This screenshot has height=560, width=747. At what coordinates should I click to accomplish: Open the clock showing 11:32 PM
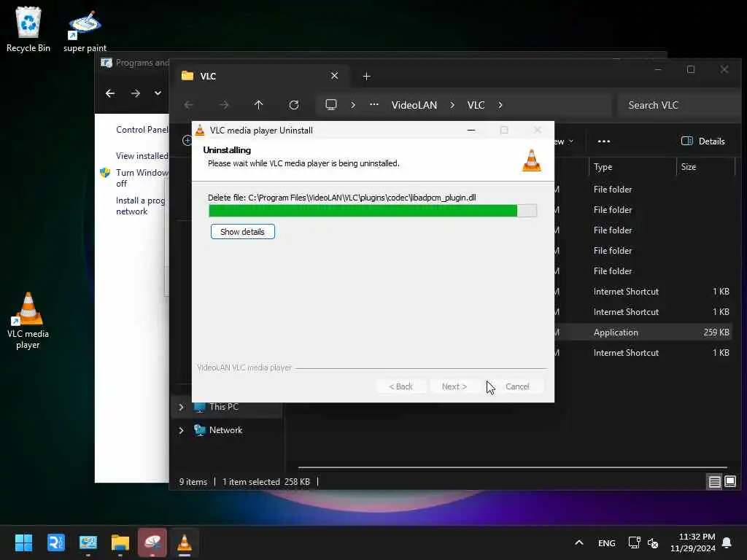[693, 542]
